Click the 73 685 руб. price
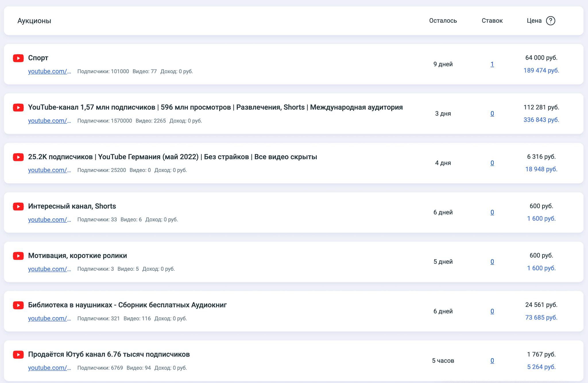 pos(541,317)
